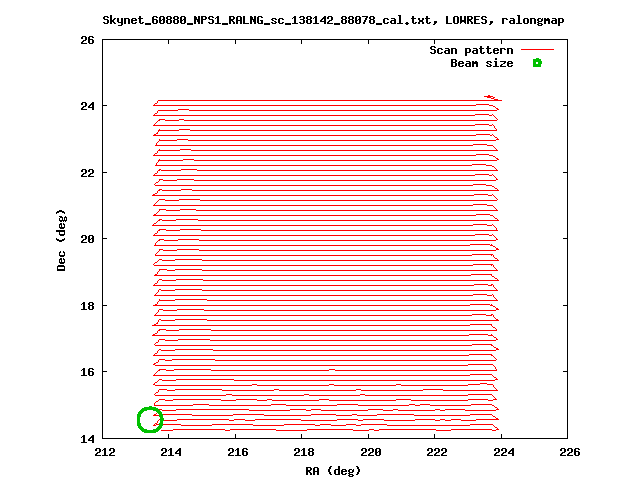Click the 'RA (deg)' x-axis label
The width and height of the screenshot is (640, 480).
333,471
